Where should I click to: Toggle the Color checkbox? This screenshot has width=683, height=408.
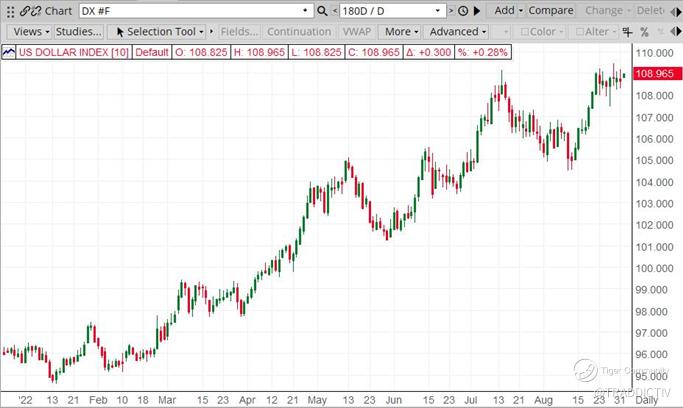(x=525, y=32)
